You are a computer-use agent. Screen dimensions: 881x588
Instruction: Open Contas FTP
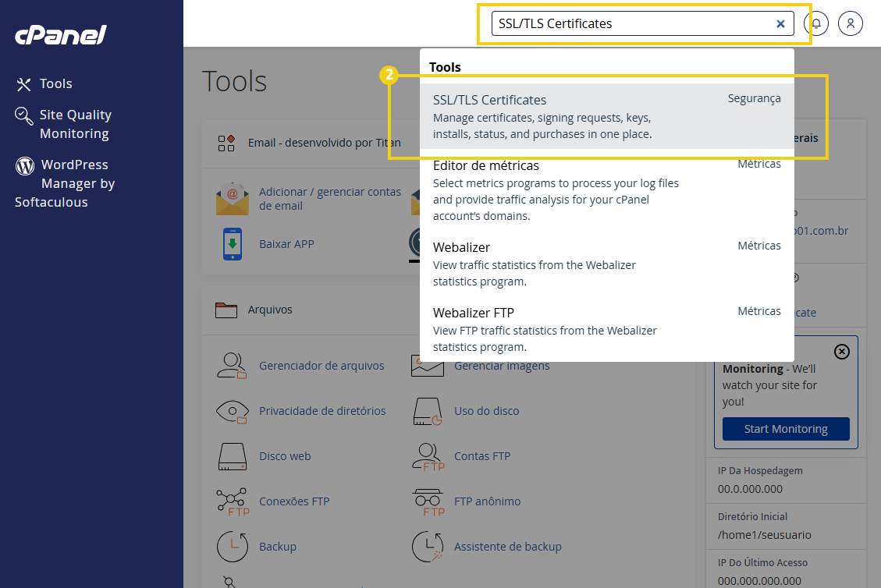click(x=482, y=456)
